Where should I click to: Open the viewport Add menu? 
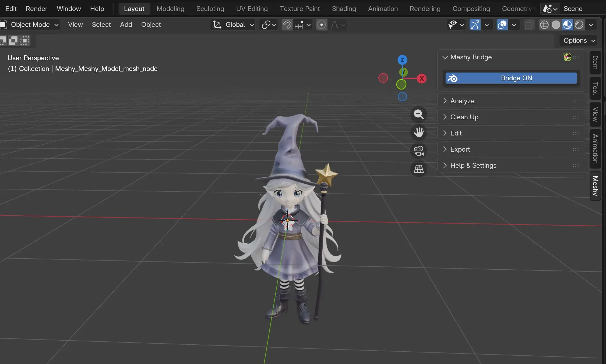(x=126, y=25)
